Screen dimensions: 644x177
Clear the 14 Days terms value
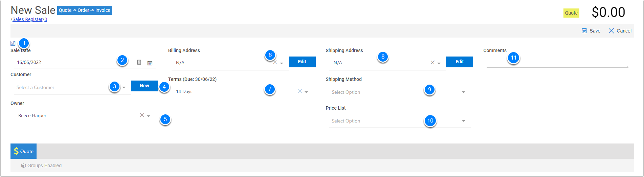click(x=299, y=91)
